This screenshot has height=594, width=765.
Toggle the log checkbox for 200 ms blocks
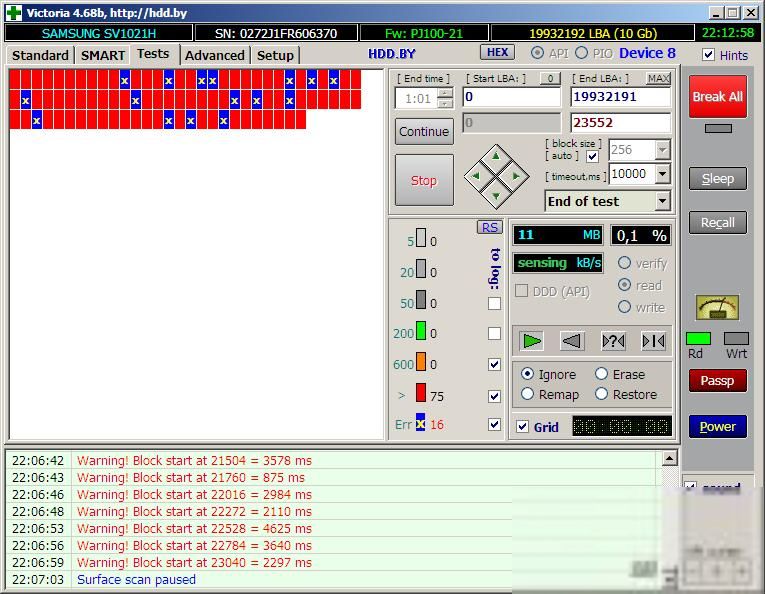(494, 334)
